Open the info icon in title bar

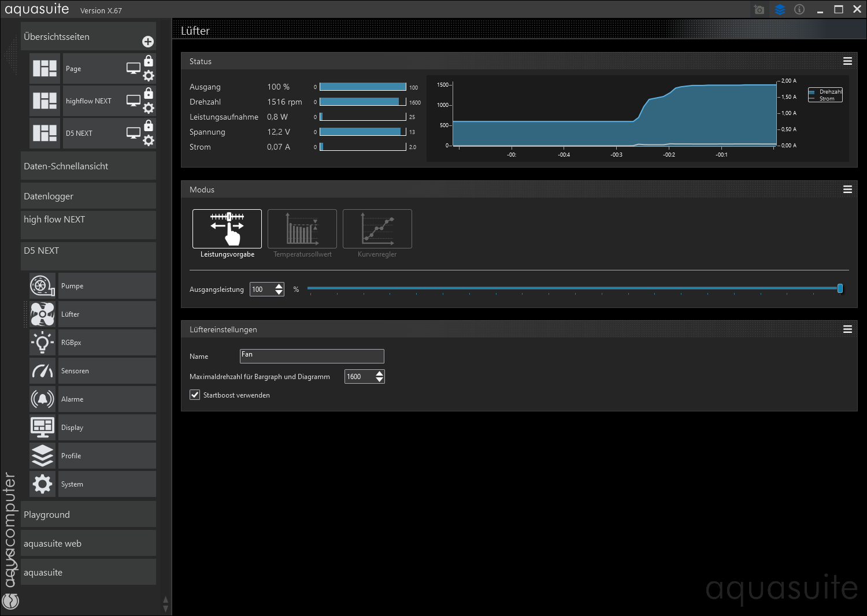click(x=799, y=9)
